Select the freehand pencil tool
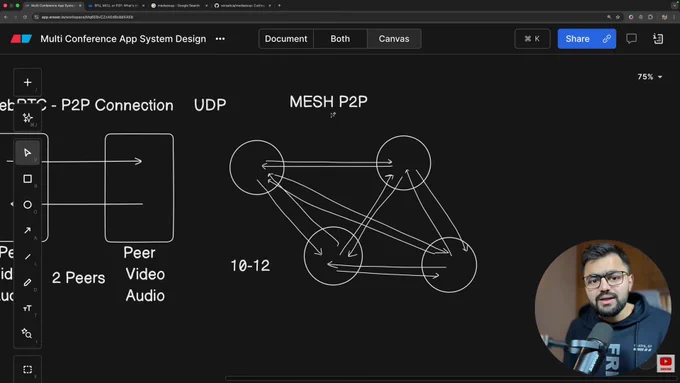The height and width of the screenshot is (383, 680). 27,282
